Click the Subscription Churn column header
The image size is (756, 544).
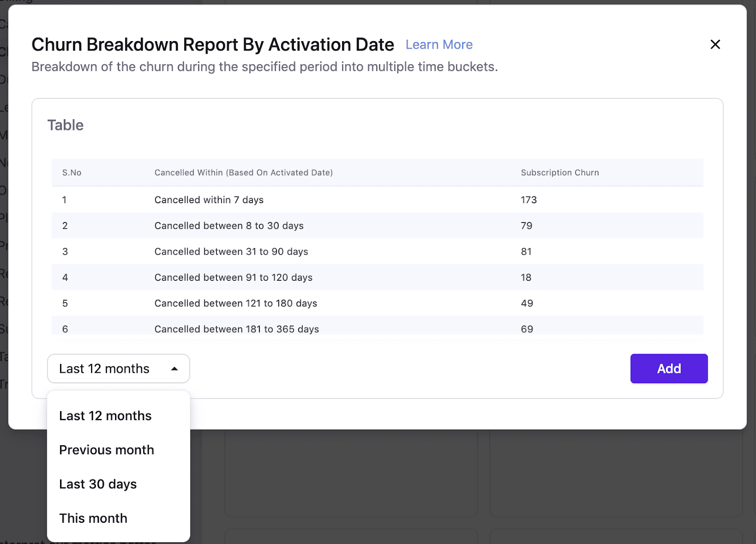click(559, 173)
